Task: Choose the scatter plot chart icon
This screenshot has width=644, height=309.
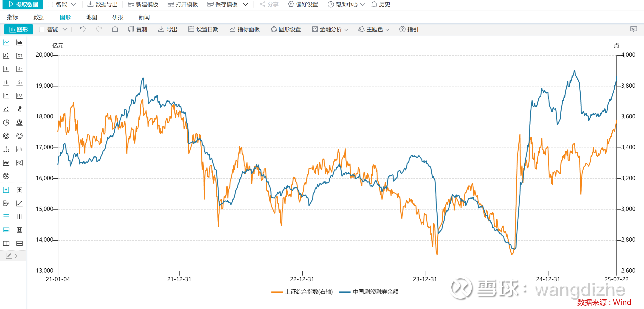Action: coord(6,56)
